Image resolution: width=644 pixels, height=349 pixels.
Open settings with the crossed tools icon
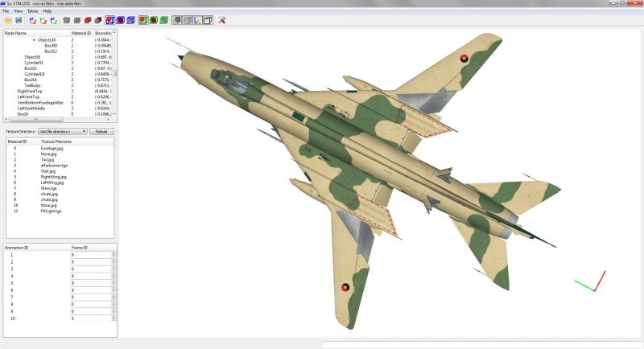[222, 20]
